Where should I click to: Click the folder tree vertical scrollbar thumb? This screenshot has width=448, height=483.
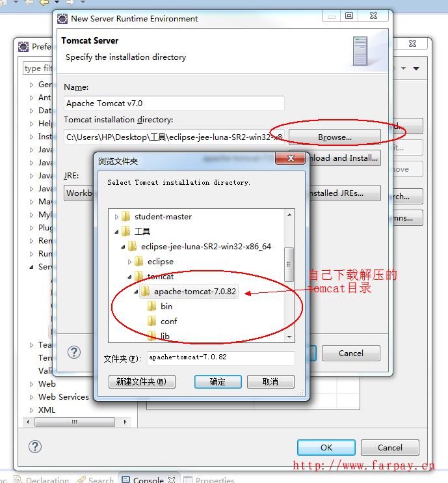point(289,264)
